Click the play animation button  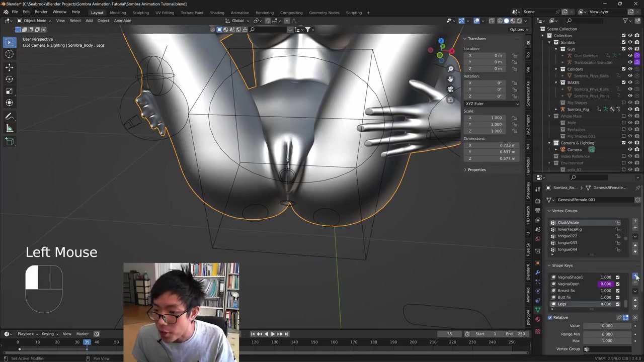pos(273,334)
